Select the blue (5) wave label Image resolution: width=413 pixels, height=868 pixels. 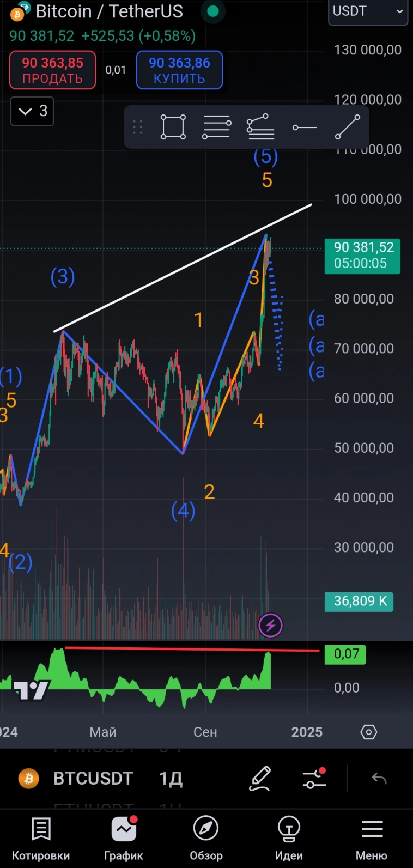pos(266,156)
